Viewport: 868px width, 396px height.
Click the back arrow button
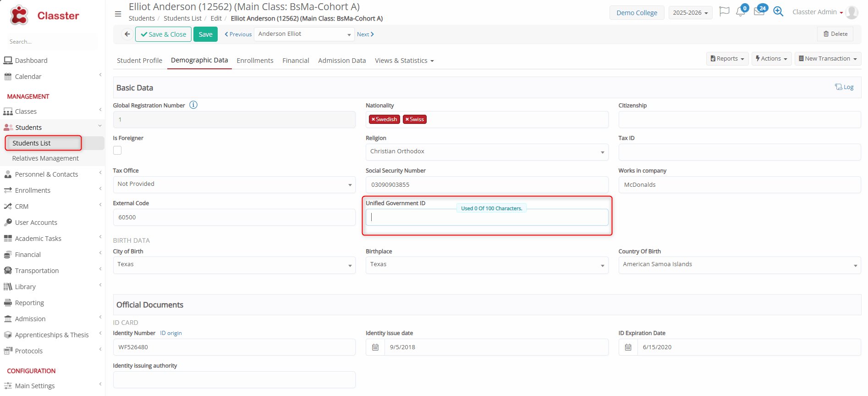127,34
